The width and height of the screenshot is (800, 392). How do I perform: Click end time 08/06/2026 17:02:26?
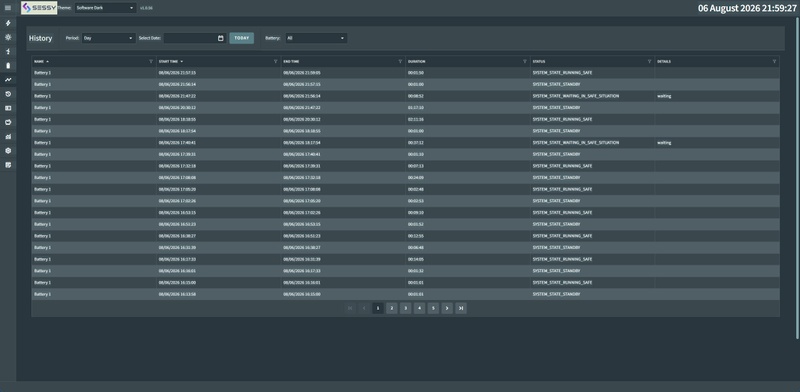302,212
